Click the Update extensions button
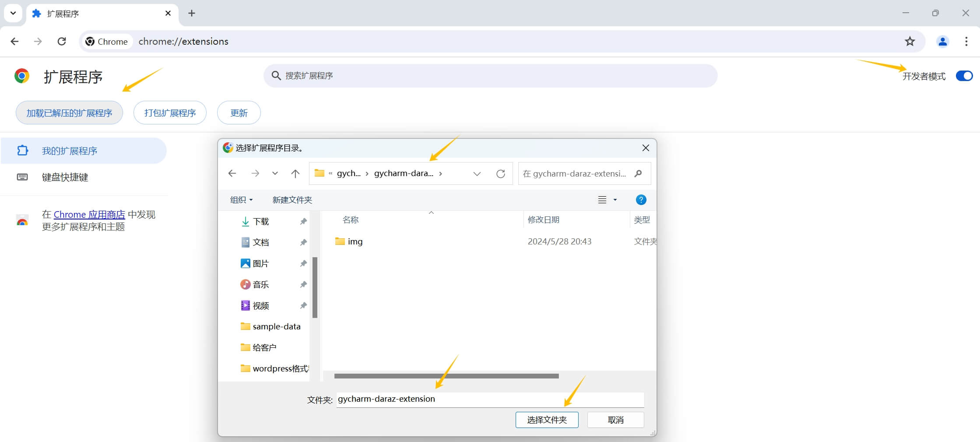The height and width of the screenshot is (442, 980). pyautogui.click(x=239, y=113)
